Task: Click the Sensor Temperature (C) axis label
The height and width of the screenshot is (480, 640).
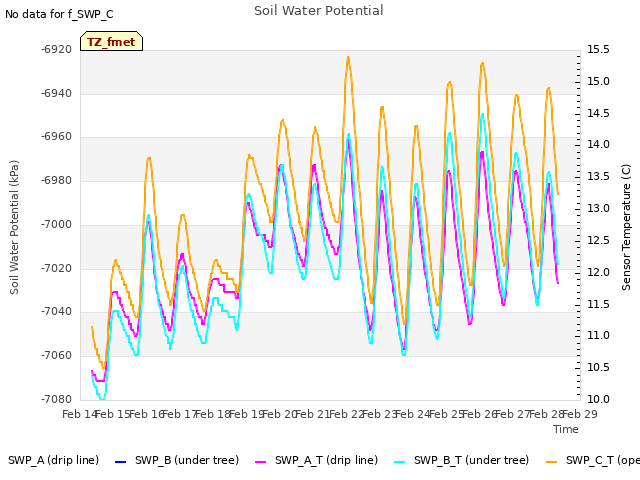Action: (626, 227)
